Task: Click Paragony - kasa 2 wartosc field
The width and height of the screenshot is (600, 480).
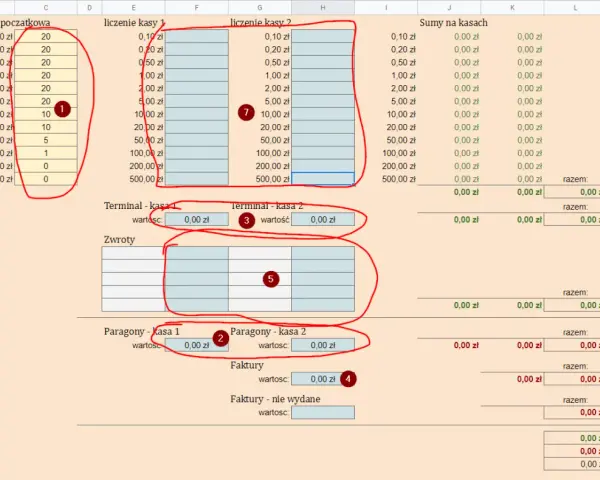Action: (x=323, y=345)
